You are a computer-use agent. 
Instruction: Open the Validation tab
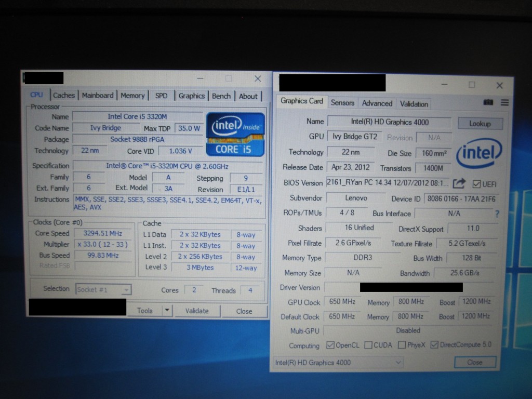[x=414, y=104]
